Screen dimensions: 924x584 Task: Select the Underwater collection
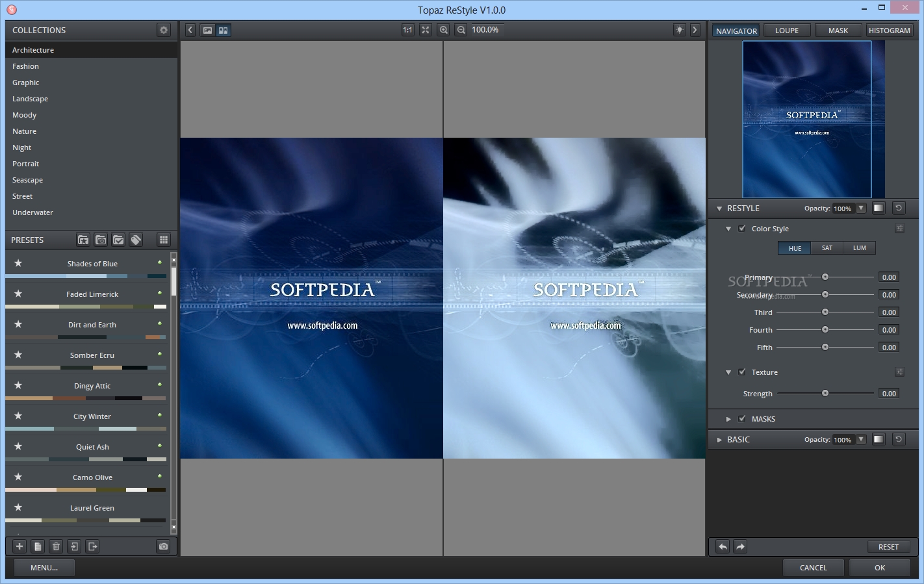(91, 212)
